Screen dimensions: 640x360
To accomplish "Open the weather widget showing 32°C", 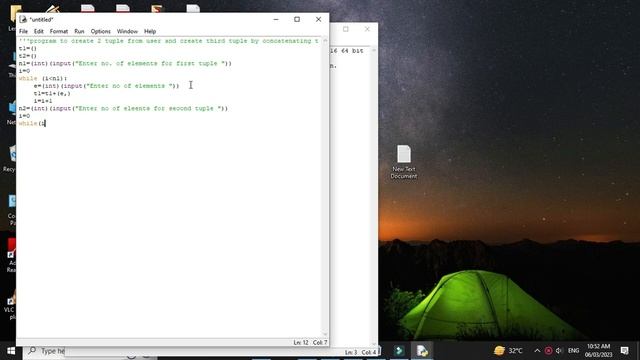I will (508, 351).
